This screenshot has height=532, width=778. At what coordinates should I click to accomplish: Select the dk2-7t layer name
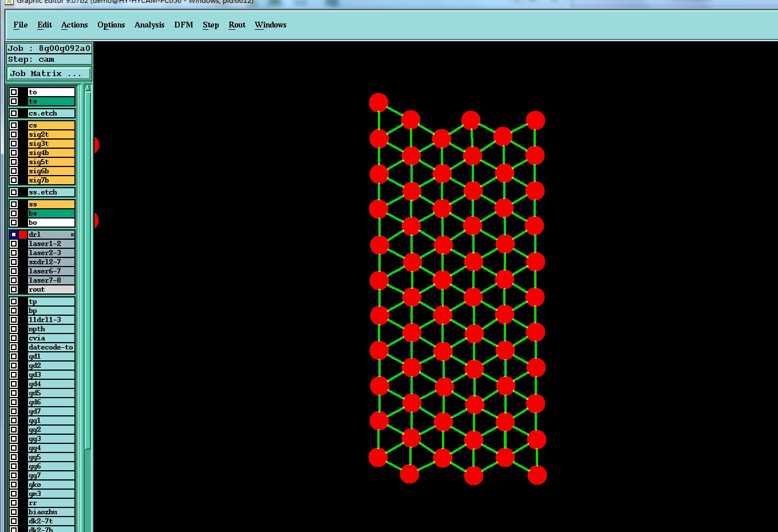(x=52, y=521)
